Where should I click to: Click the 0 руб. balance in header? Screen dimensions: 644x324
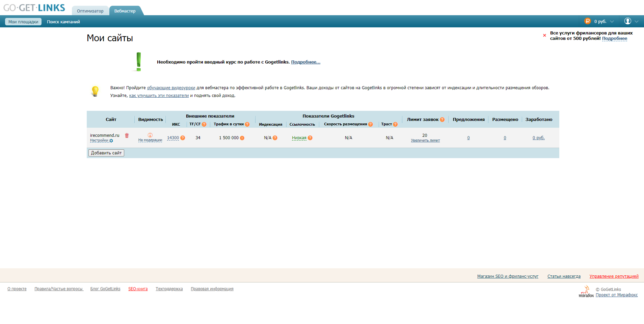[600, 22]
